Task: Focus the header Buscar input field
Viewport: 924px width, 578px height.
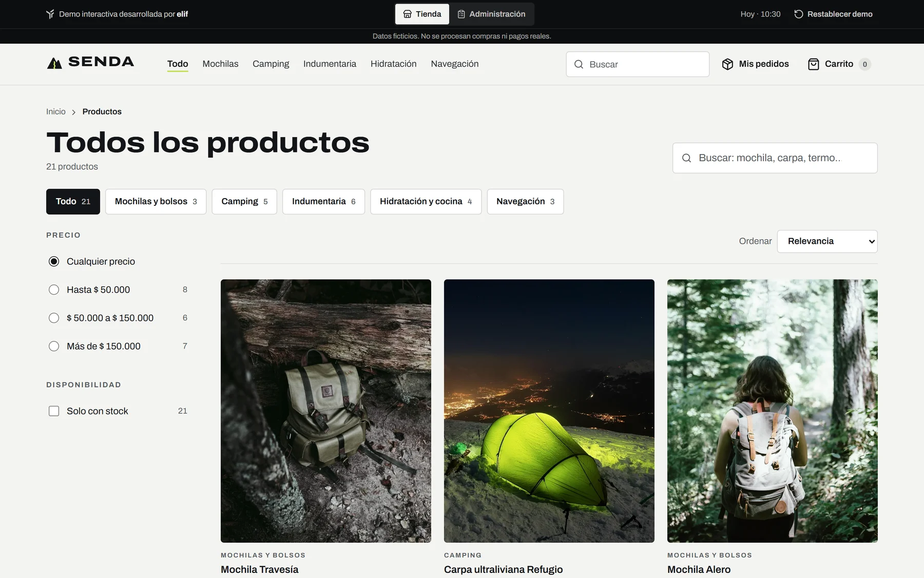Action: [638, 64]
